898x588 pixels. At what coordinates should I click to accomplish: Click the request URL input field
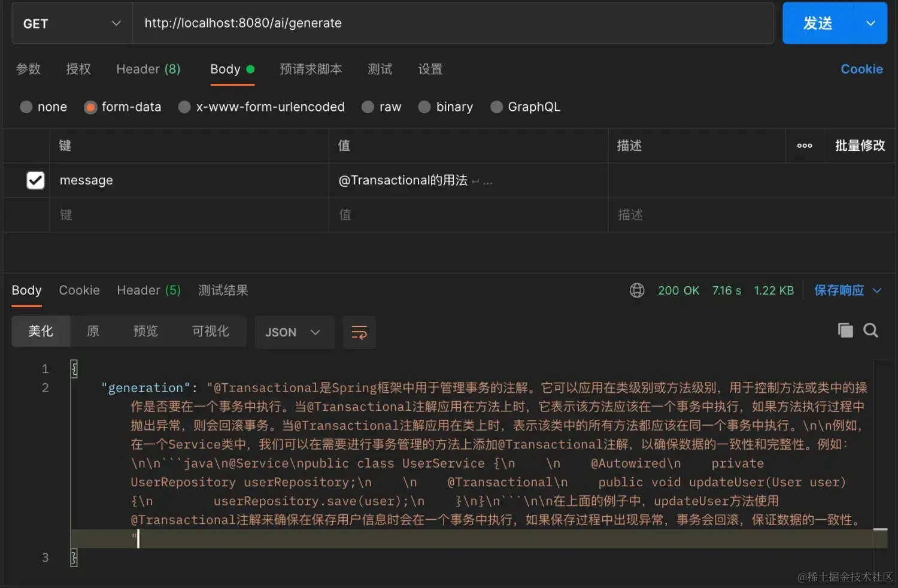(453, 23)
